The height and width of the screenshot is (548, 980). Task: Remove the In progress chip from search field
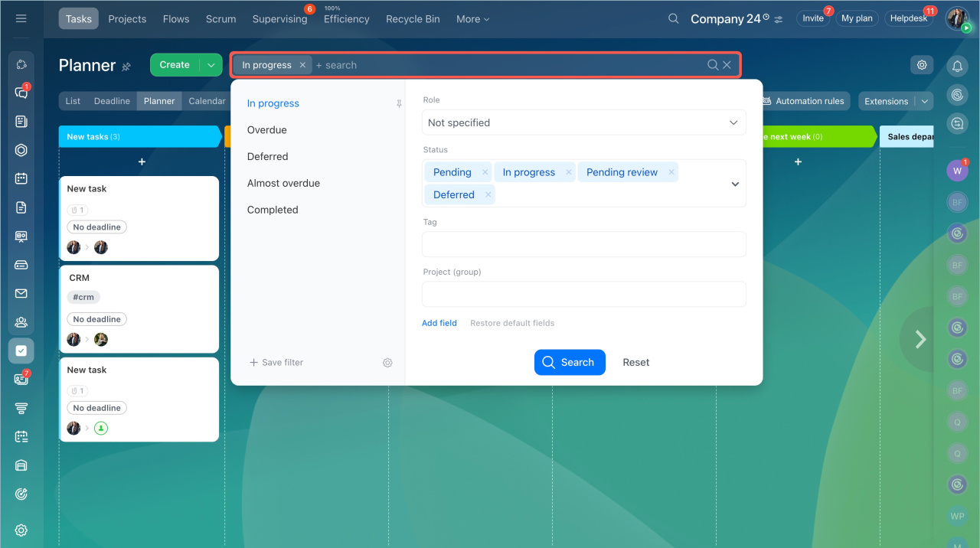tap(302, 65)
